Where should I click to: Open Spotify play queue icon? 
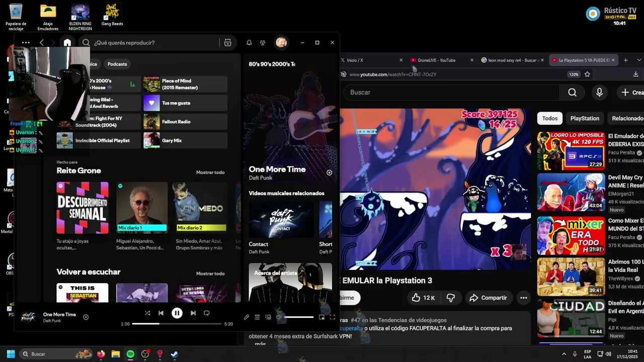257,317
